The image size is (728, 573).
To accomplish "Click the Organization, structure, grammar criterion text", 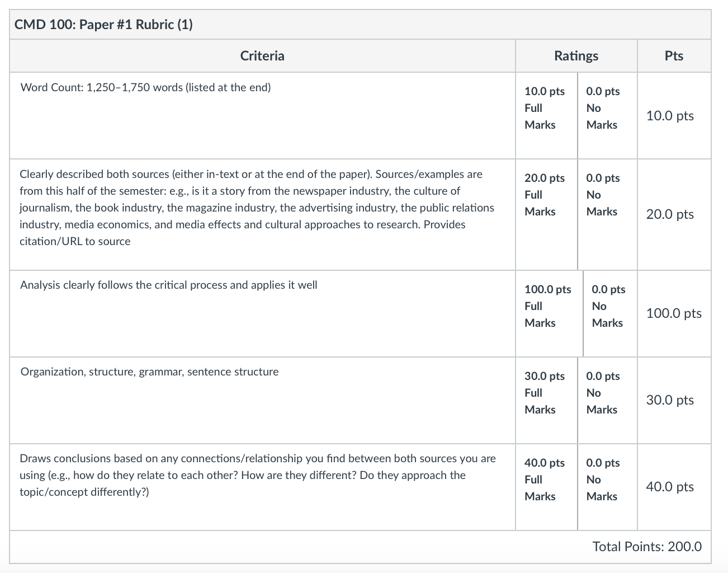I will [x=149, y=372].
